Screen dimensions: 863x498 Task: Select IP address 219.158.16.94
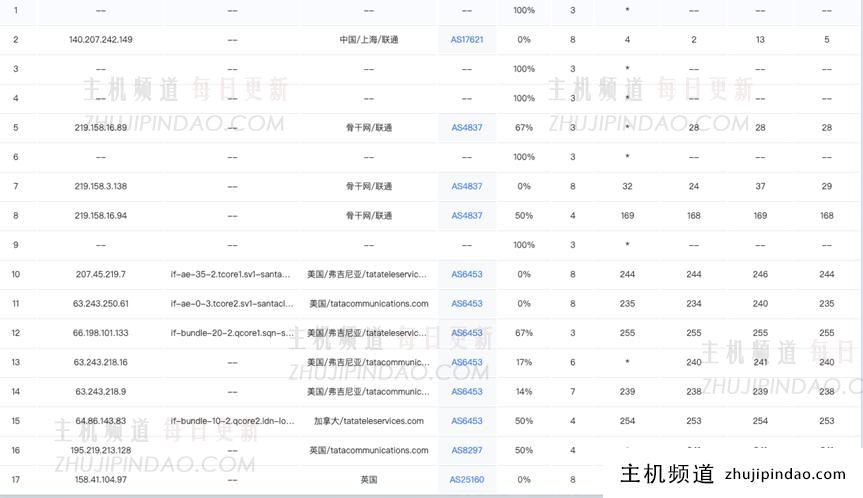click(x=101, y=216)
